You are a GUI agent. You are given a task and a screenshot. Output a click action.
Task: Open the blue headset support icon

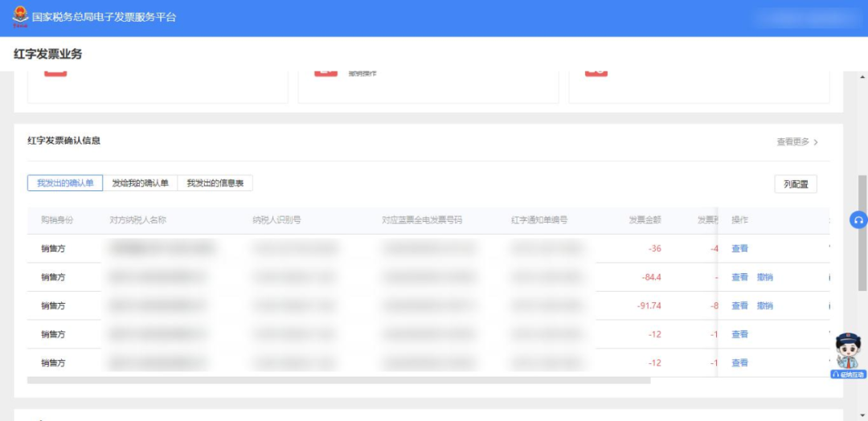coord(858,219)
